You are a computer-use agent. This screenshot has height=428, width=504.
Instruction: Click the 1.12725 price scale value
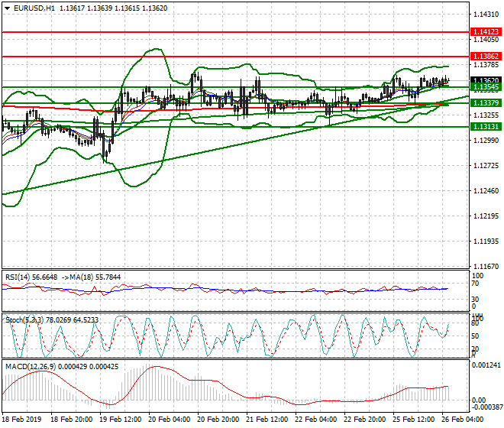pos(486,166)
